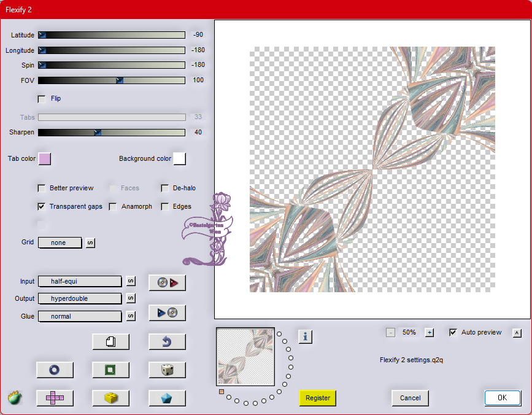Click the yellow brick icon button

(110, 398)
